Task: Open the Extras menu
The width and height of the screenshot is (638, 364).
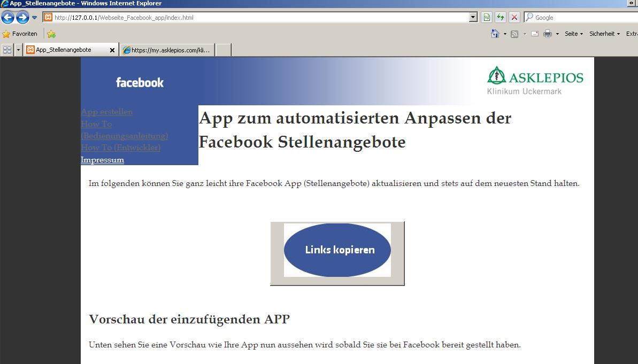Action: coord(632,34)
